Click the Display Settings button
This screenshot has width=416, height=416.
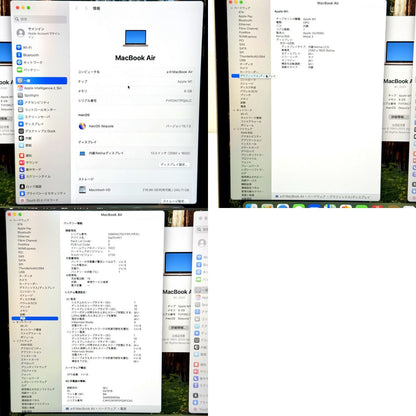point(174,164)
